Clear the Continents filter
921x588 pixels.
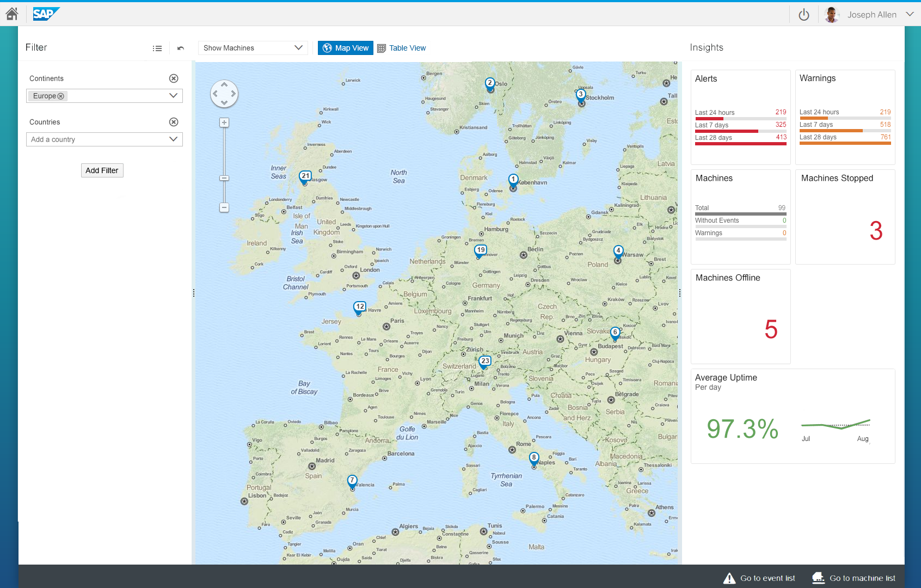click(174, 78)
